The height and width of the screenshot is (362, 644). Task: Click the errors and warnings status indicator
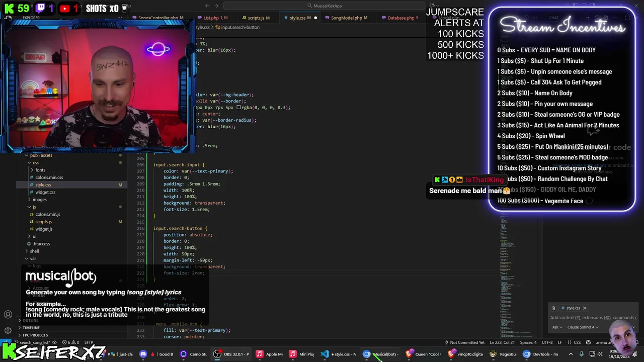70,342
